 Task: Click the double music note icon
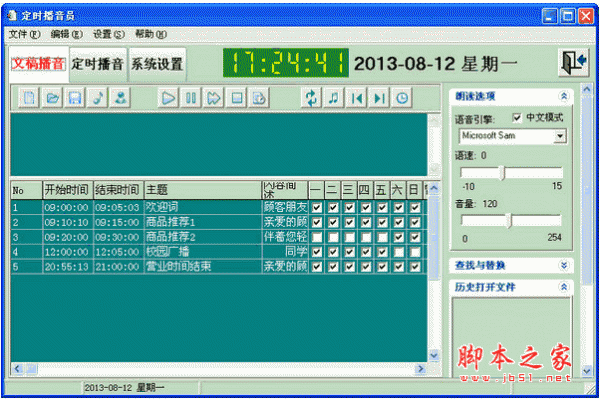coord(334,98)
